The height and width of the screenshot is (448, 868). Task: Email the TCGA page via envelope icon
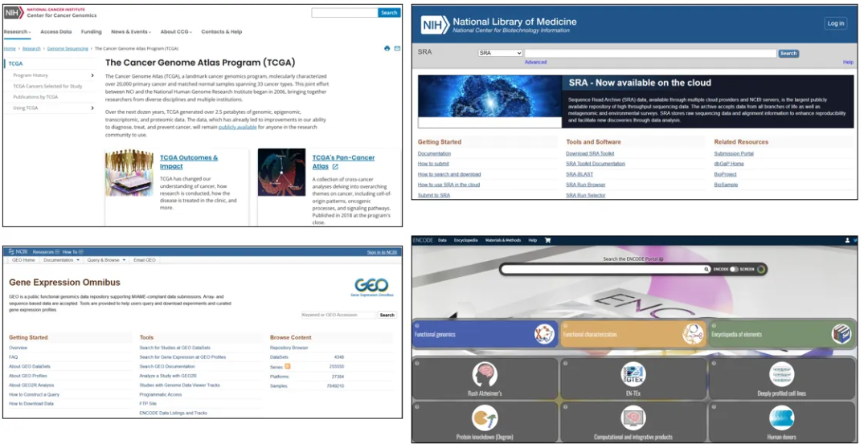click(397, 49)
